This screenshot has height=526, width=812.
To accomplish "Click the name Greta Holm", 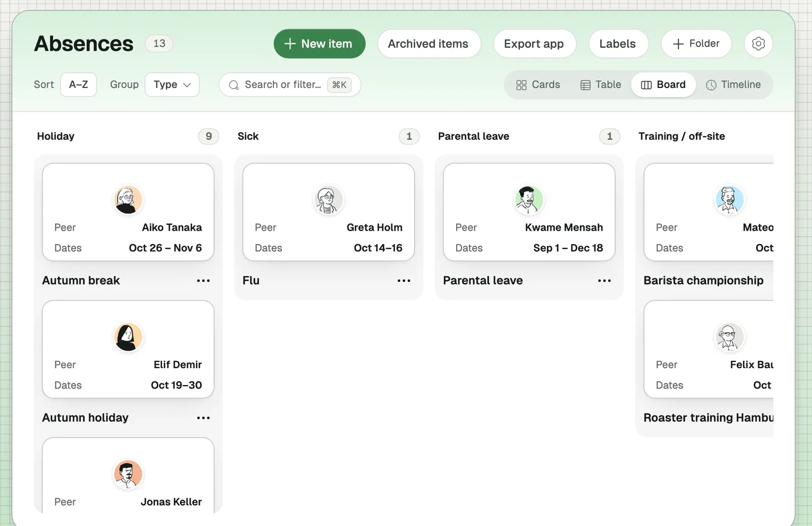I will point(374,227).
